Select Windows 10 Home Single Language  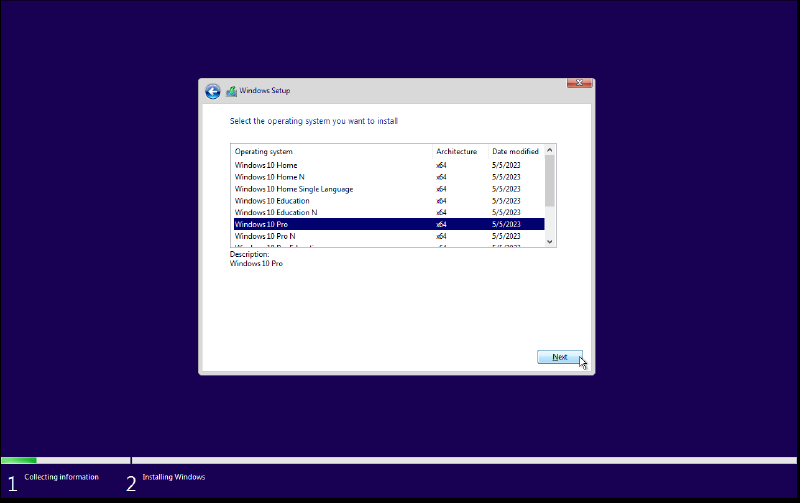point(389,189)
